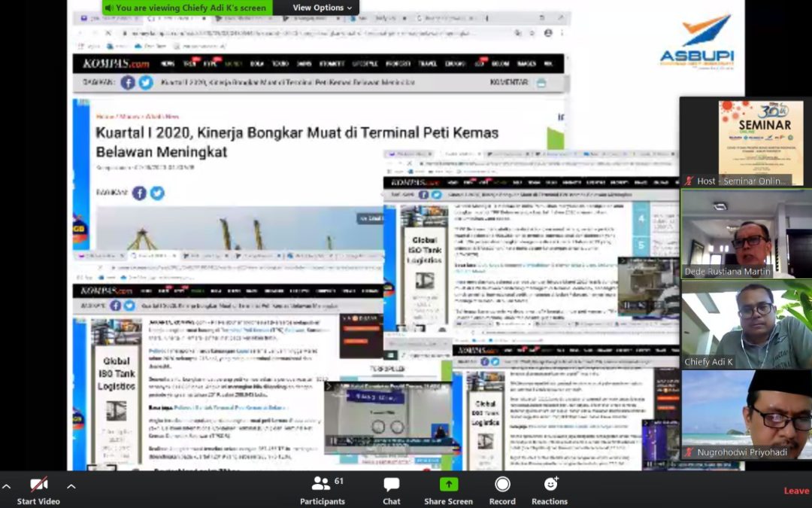Click Facebook icon below the article headline
Screen dimensions: 812x508
(x=139, y=193)
